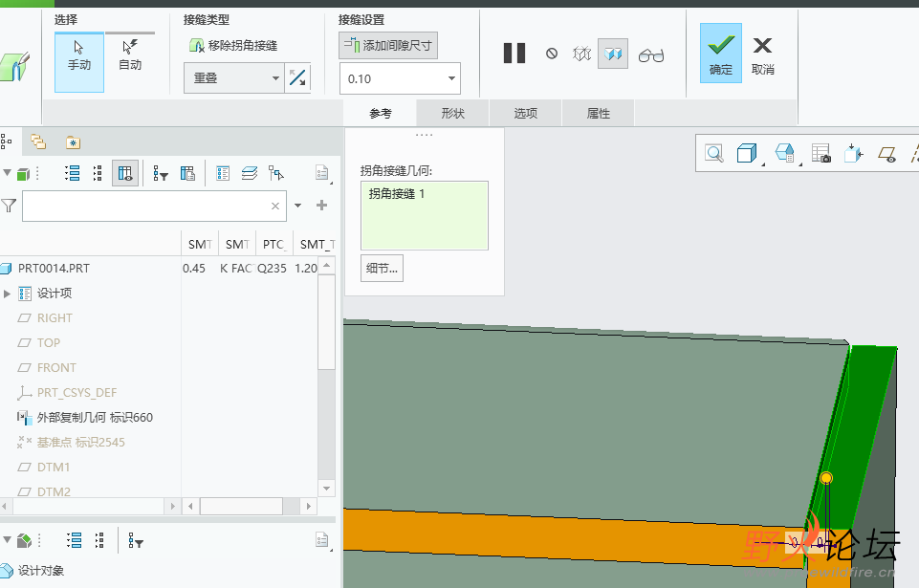Screen dimensions: 919x588
Task: Open the 属性 tab
Action: pyautogui.click(x=598, y=113)
